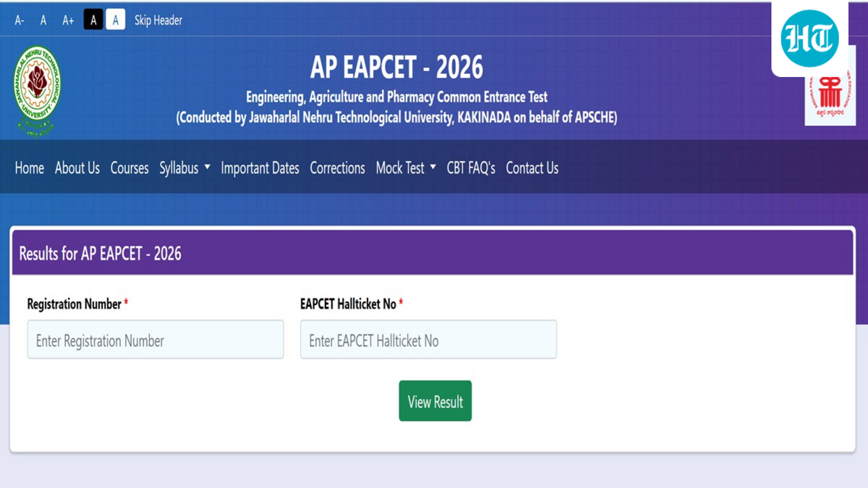This screenshot has width=868, height=488.
Task: Click the 'Conducted by Jawaharlal Nehru Technological University' line
Action: tap(397, 117)
